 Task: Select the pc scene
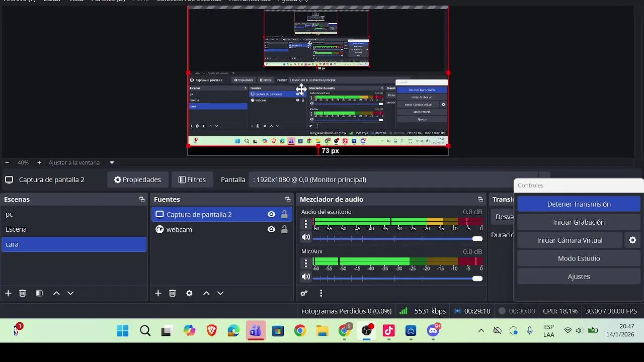[74, 214]
